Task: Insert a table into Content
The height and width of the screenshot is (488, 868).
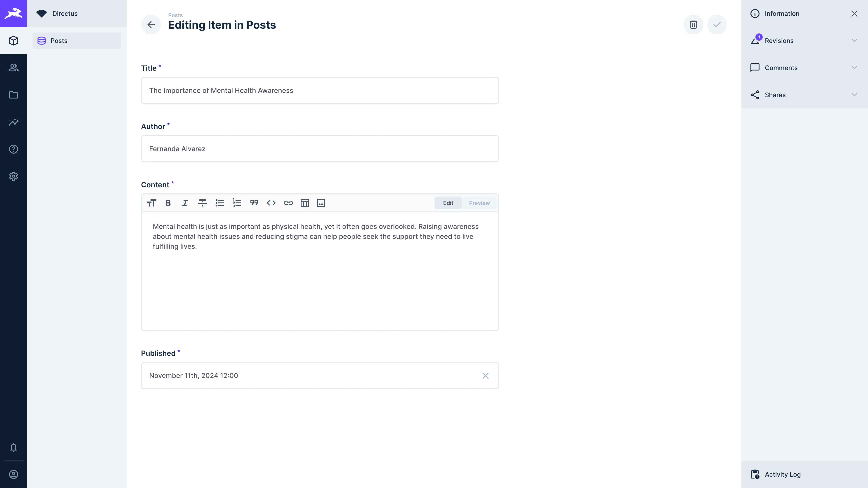Action: (x=305, y=203)
